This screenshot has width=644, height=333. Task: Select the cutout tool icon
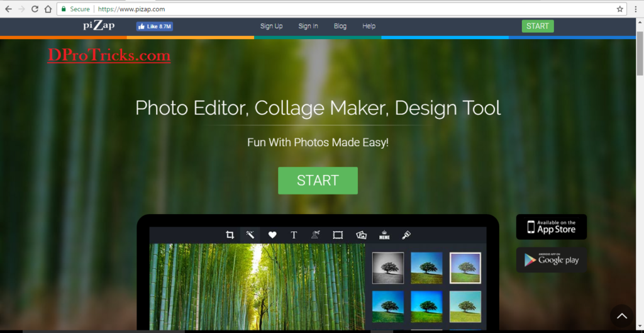click(x=316, y=235)
